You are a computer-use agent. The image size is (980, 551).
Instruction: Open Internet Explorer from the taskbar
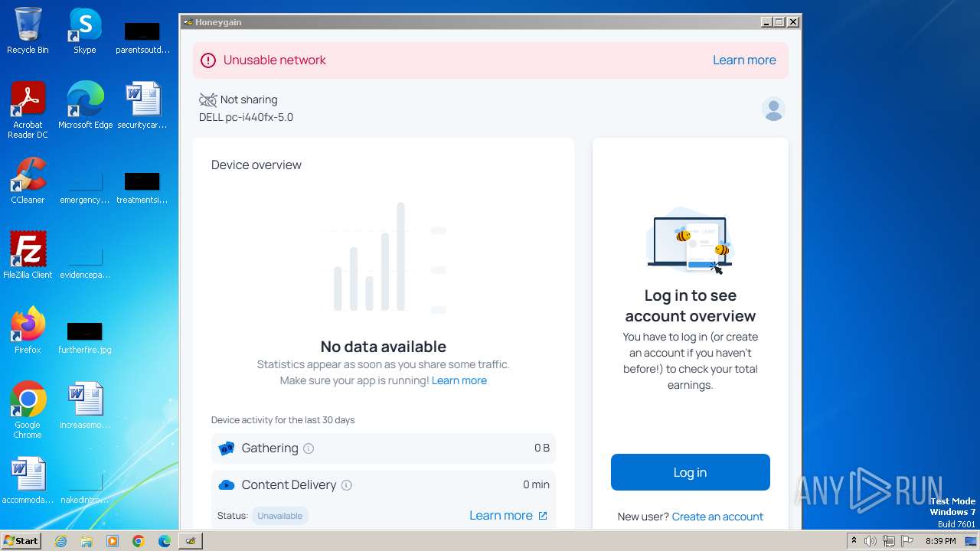pyautogui.click(x=61, y=541)
